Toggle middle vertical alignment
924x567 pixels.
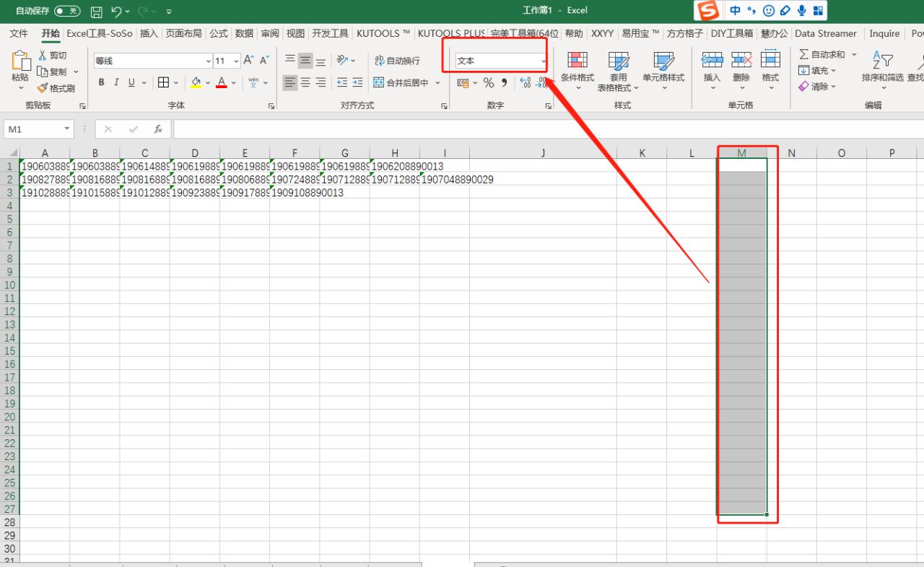pyautogui.click(x=305, y=60)
